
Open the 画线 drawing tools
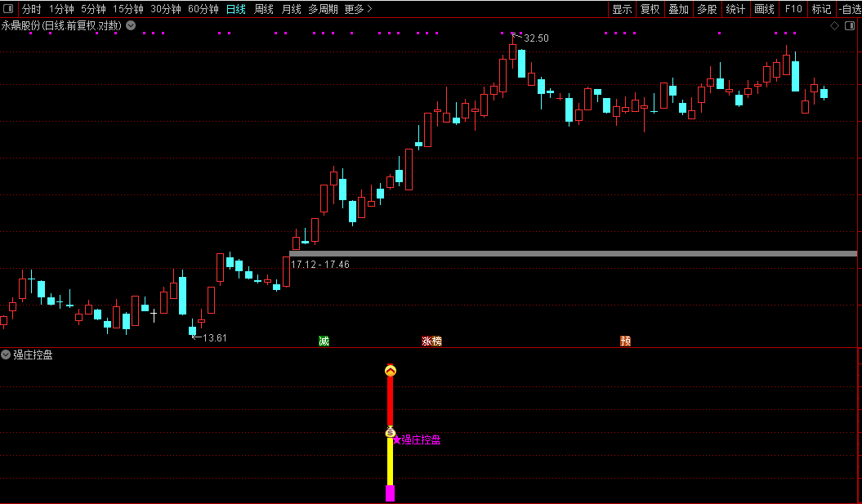(764, 9)
